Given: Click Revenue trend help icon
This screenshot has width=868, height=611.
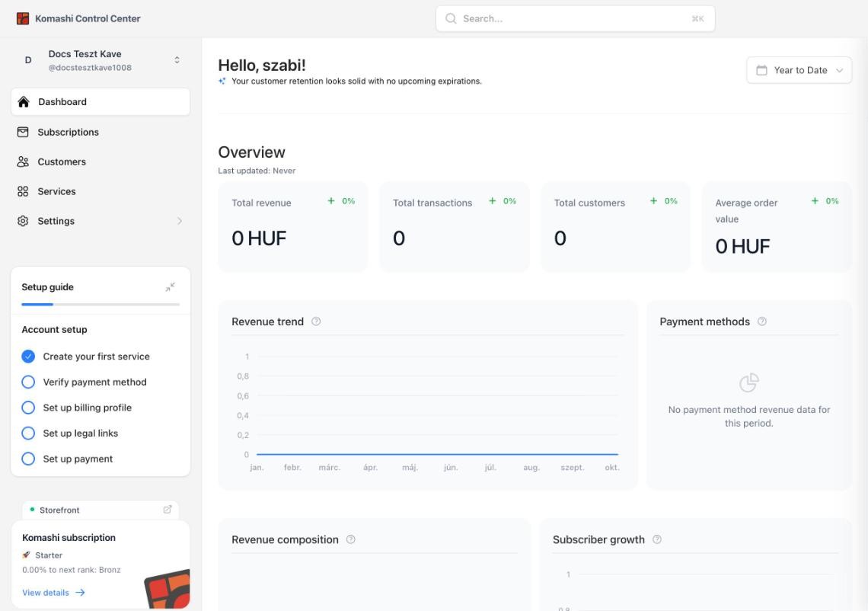Looking at the screenshot, I should (316, 321).
